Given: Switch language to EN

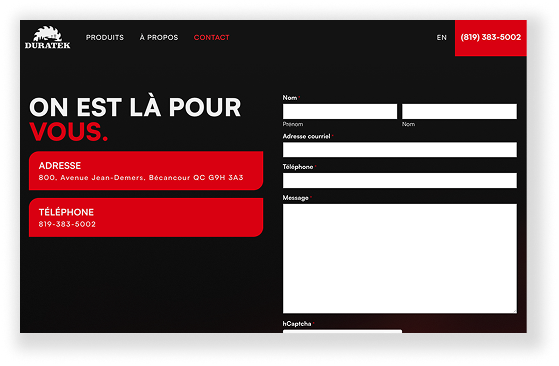Looking at the screenshot, I should point(442,37).
